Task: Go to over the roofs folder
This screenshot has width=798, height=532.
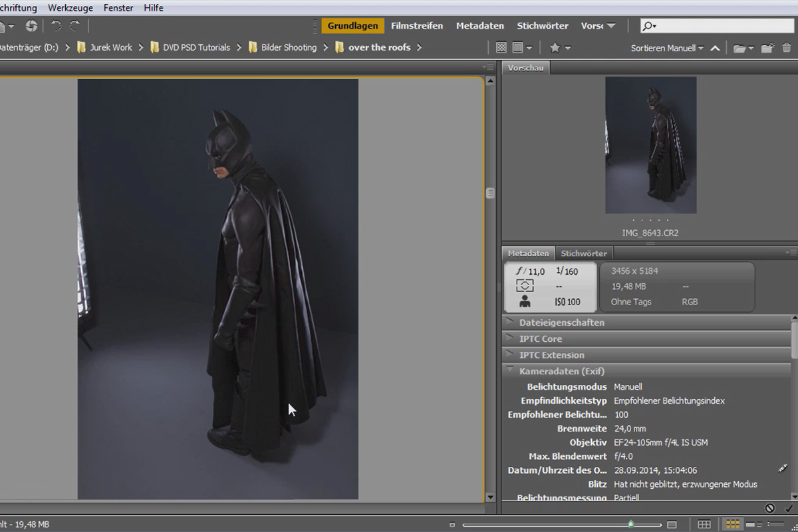Action: click(x=380, y=48)
